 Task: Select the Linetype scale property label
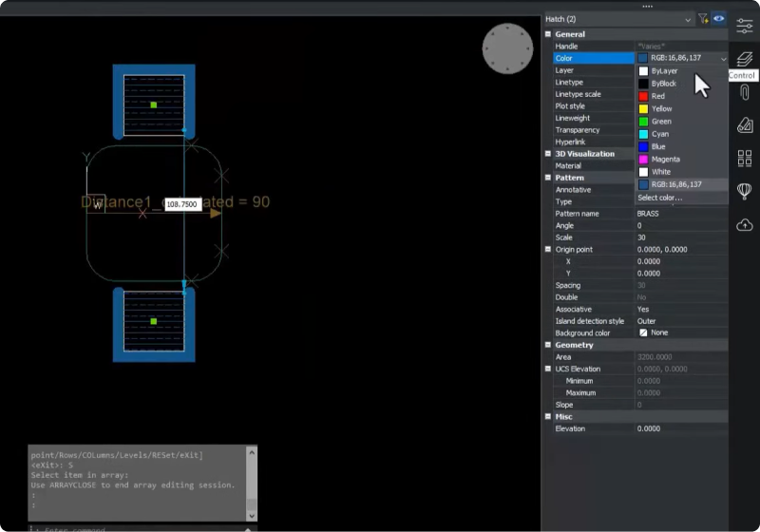[x=578, y=94]
